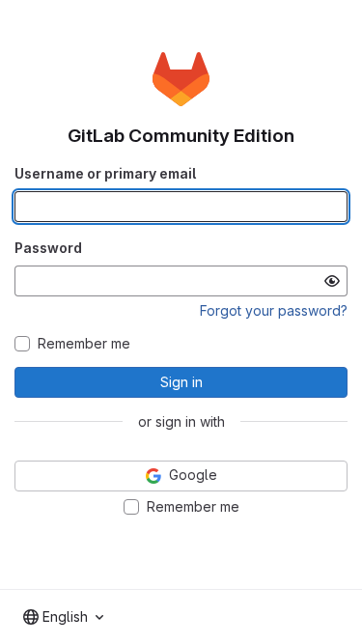Image resolution: width=362 pixels, height=644 pixels.
Task: Click the Google G logo icon
Action: coord(153,476)
